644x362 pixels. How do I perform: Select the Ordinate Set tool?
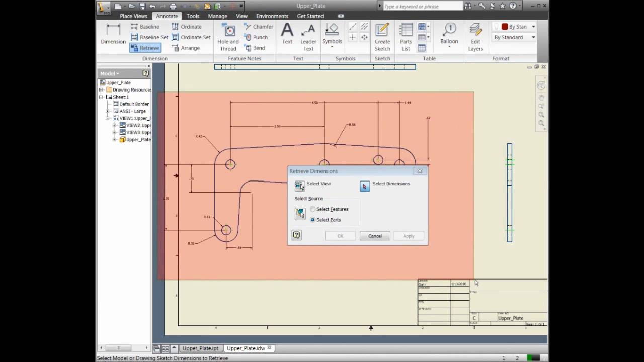pyautogui.click(x=191, y=37)
